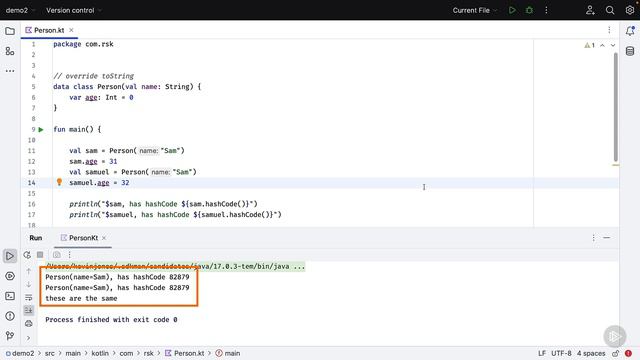Viewport: 640px width, 360px height.
Task: Open the Project tool window folder icon
Action: 10,31
